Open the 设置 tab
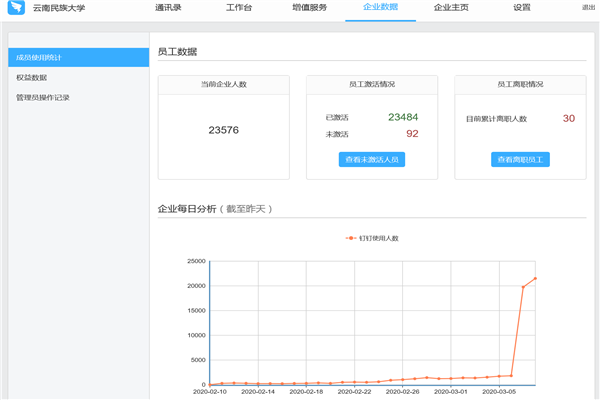 (522, 8)
